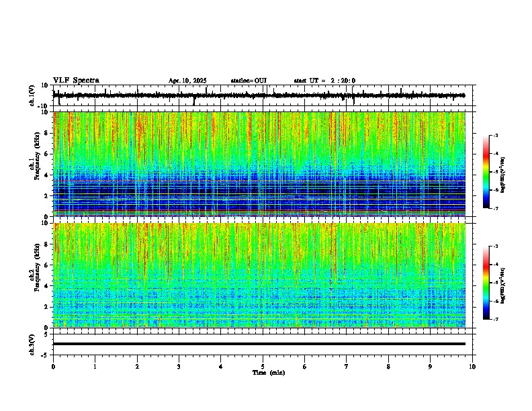This screenshot has height=411, width=532.
Task: Click the "5" tick on the Time axis
Action: click(263, 367)
